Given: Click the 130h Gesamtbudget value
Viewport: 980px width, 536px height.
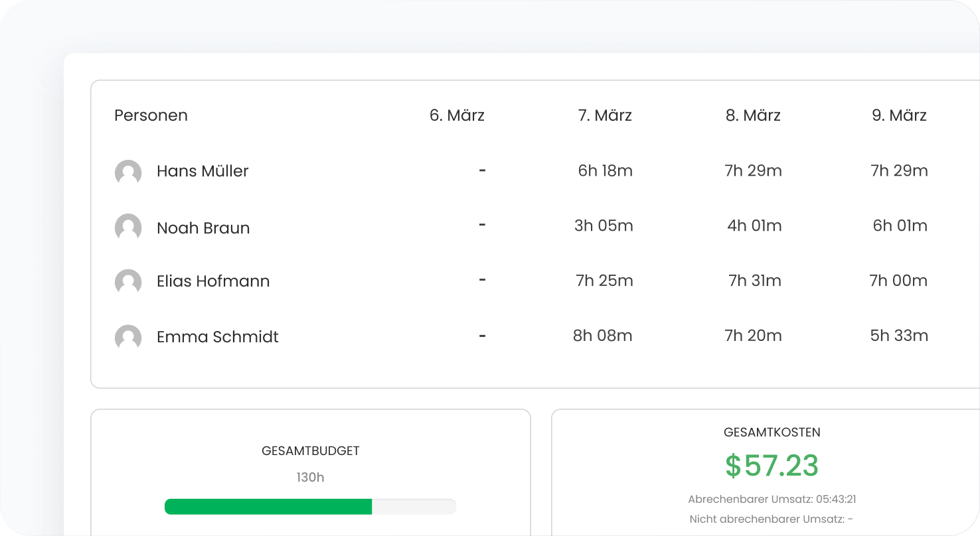Looking at the screenshot, I should click(310, 478).
